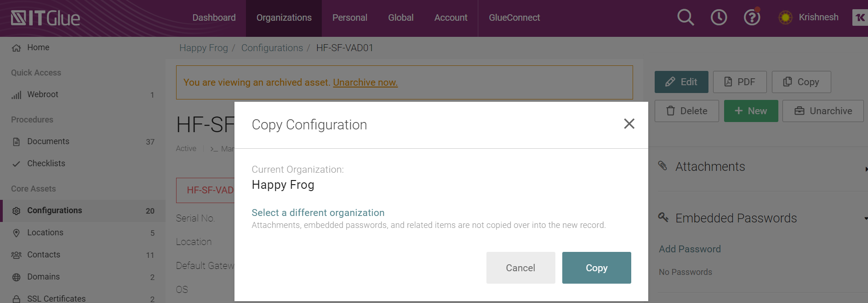Click the Attachments paperclip icon
The width and height of the screenshot is (868, 303).
pyautogui.click(x=663, y=166)
